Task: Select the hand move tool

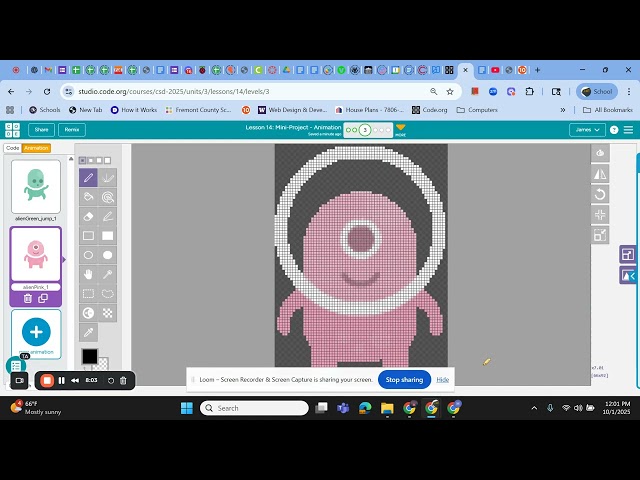Action: (88, 274)
